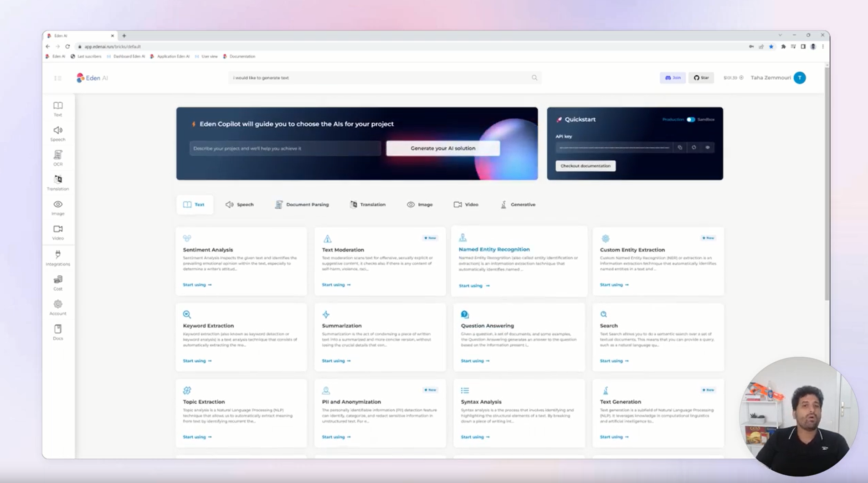This screenshot has height=483, width=868.
Task: Open Account settings in sidebar
Action: click(58, 308)
